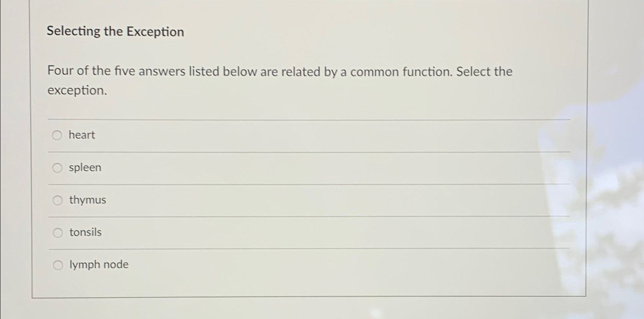
Task: Click the tonsils answer label
Action: (85, 232)
